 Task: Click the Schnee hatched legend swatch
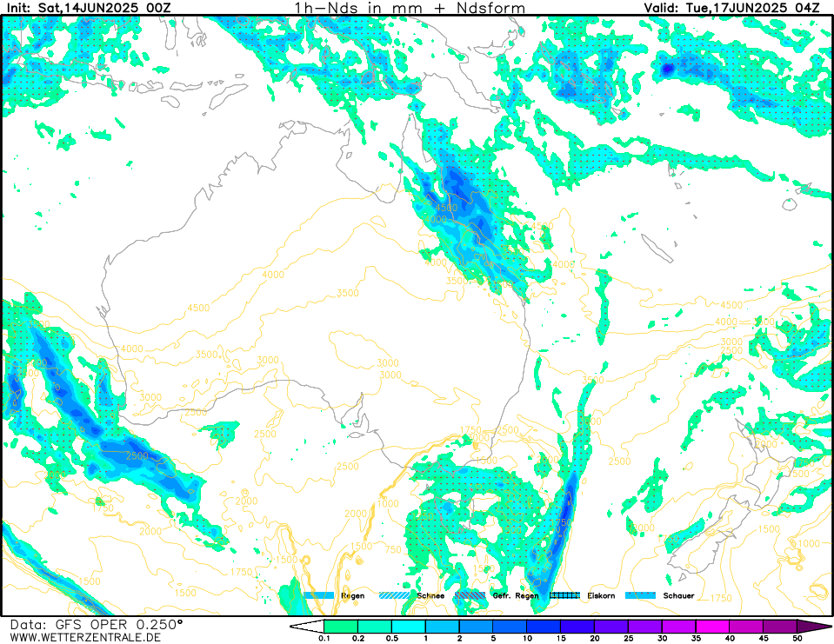pos(395,595)
